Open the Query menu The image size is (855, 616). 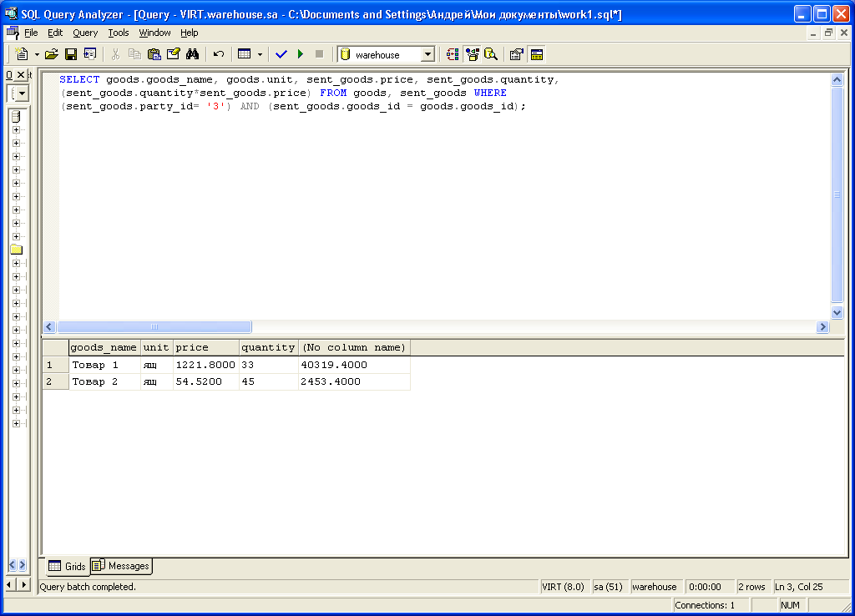85,33
